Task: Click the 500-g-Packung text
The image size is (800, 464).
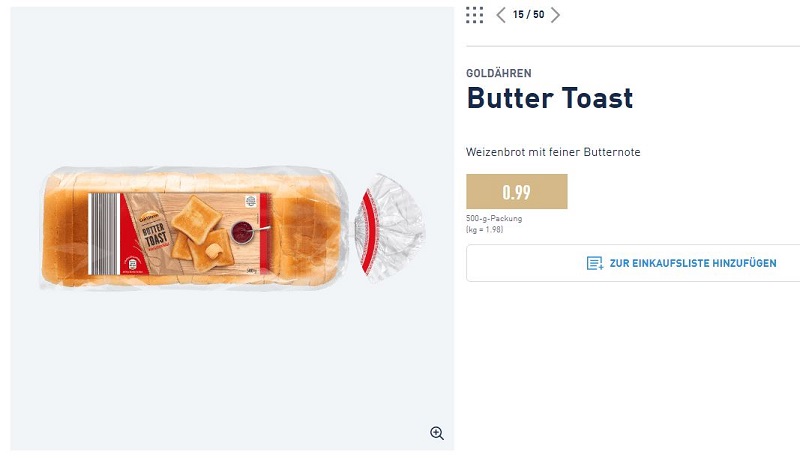Action: click(494, 219)
